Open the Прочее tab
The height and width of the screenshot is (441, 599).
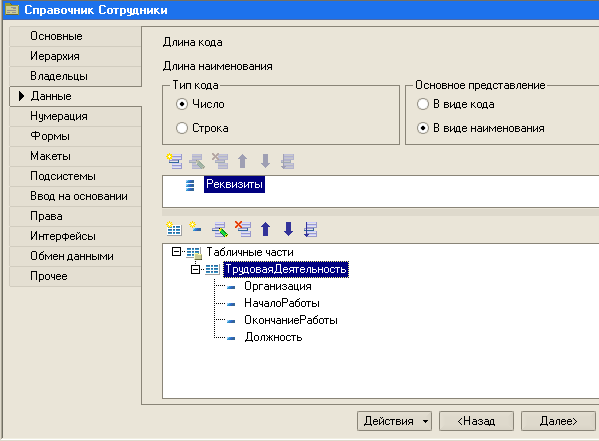pyautogui.click(x=75, y=276)
